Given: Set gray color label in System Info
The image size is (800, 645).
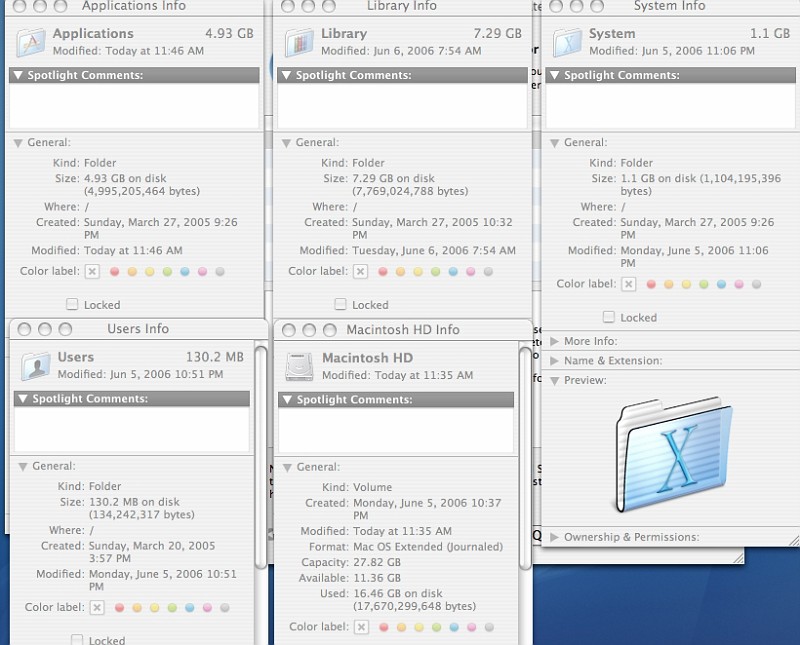Looking at the screenshot, I should tap(757, 284).
